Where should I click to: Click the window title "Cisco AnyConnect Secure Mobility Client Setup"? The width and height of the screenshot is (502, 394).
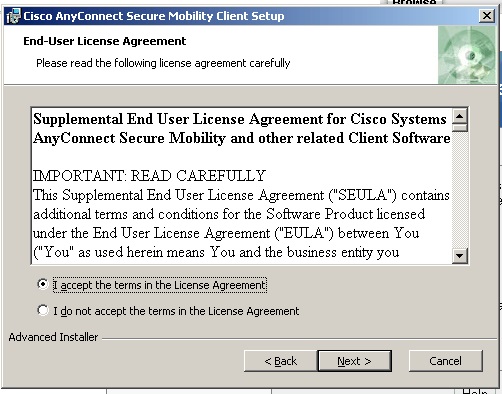click(154, 16)
